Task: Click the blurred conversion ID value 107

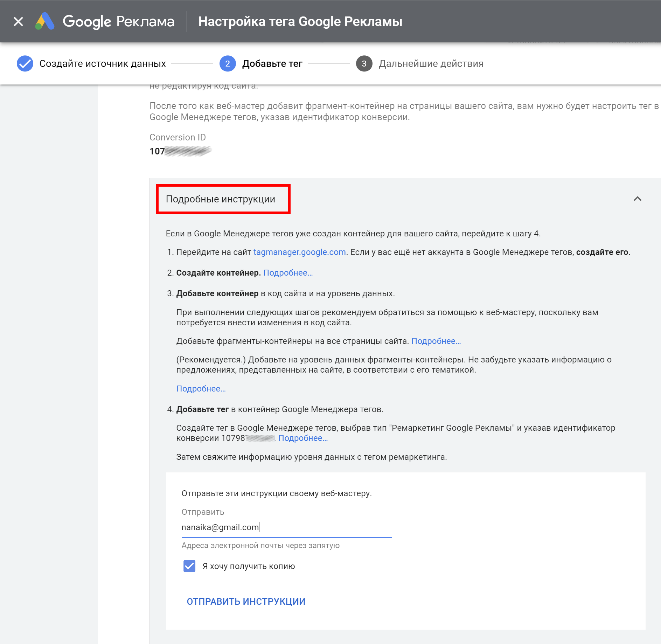Action: (x=180, y=151)
